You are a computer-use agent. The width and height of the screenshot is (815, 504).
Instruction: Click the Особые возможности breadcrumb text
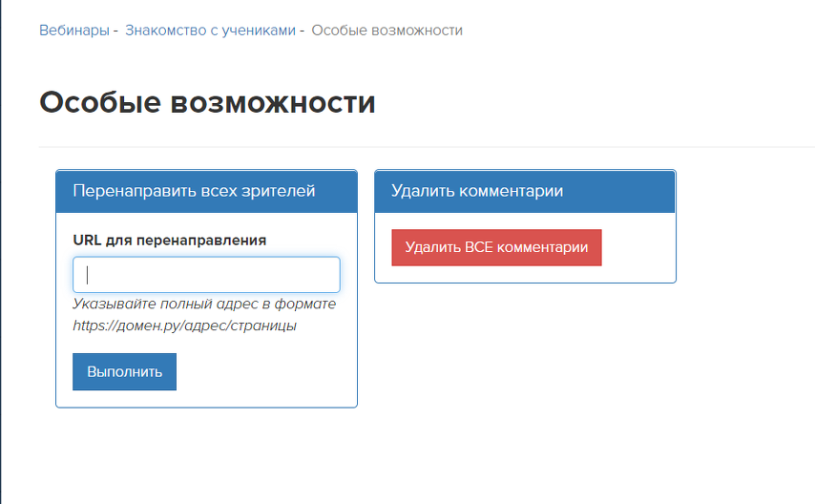click(x=387, y=31)
